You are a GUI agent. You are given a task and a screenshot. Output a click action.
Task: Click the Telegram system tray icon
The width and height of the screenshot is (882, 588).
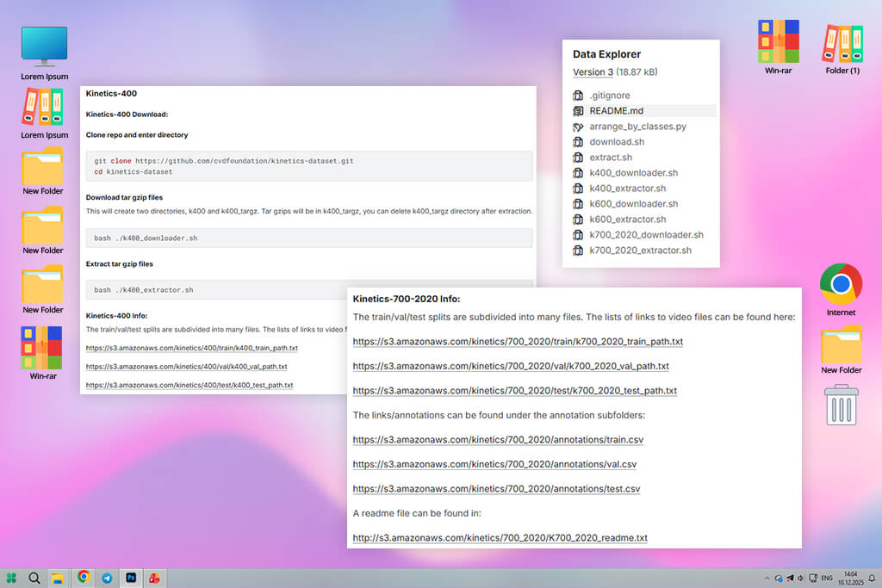[x=790, y=579]
